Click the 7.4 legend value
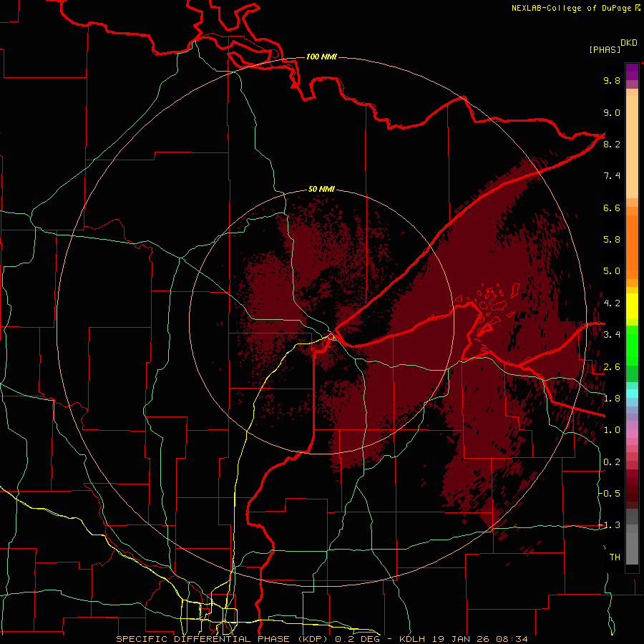Image resolution: width=644 pixels, height=644 pixels. [x=612, y=176]
